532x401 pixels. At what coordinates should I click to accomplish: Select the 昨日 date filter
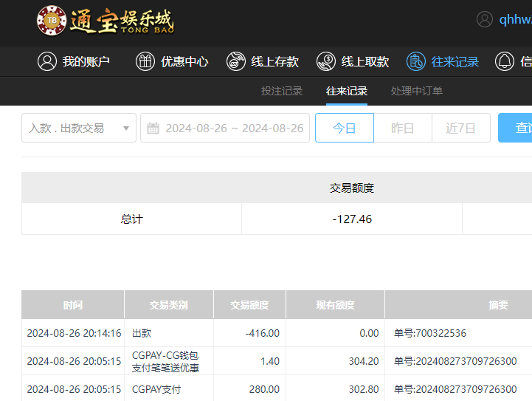402,128
